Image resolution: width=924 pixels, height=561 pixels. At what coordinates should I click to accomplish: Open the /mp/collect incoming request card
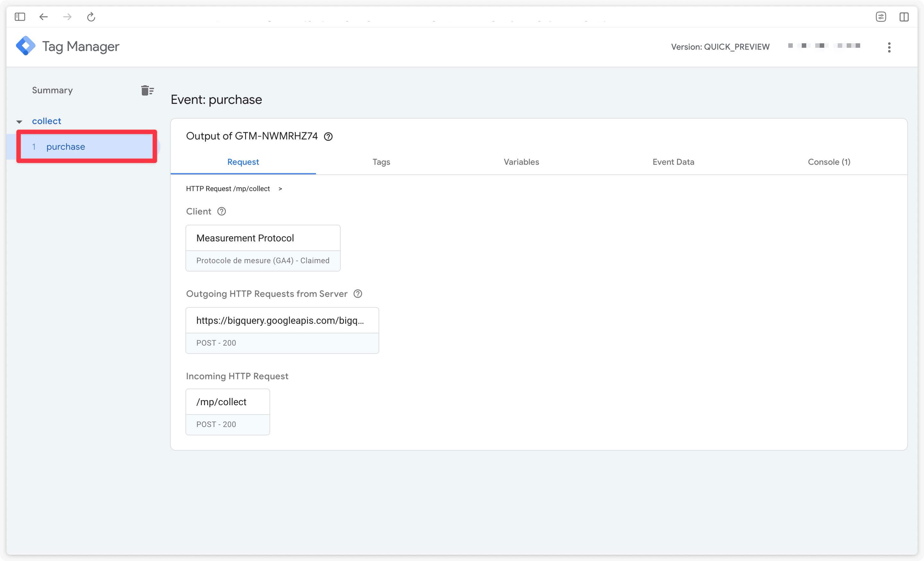point(227,412)
